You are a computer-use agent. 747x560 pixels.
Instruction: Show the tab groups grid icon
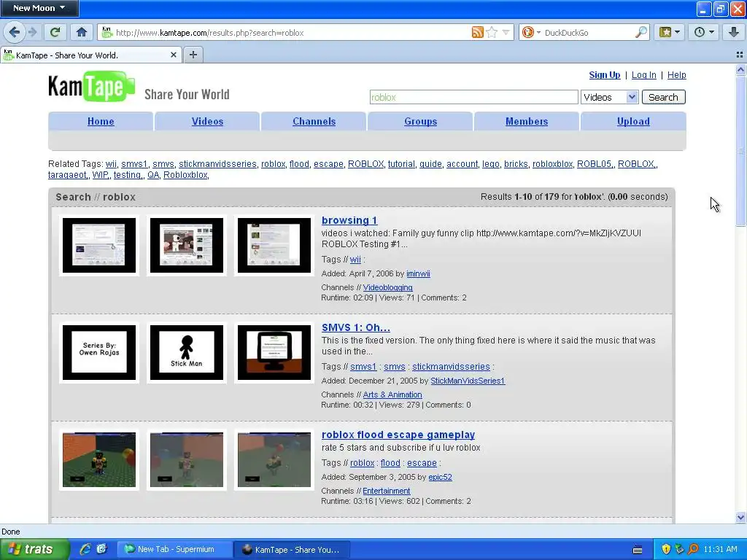pos(740,55)
